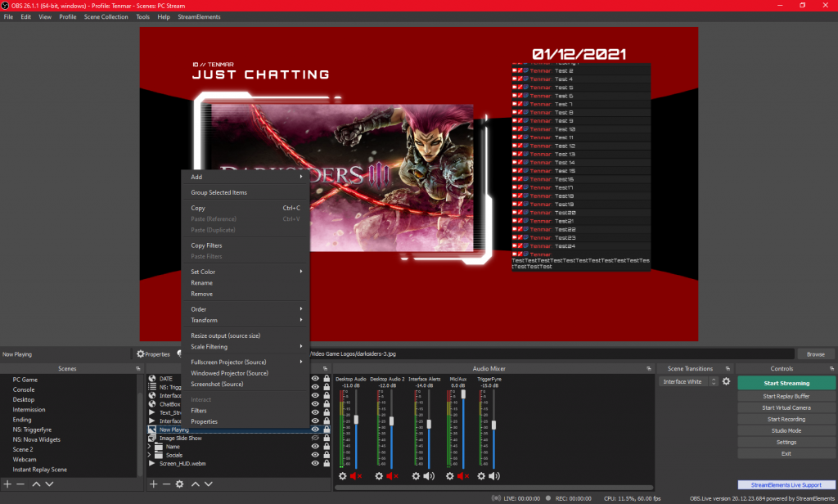Unlock the Socials group lock icon

(327, 455)
